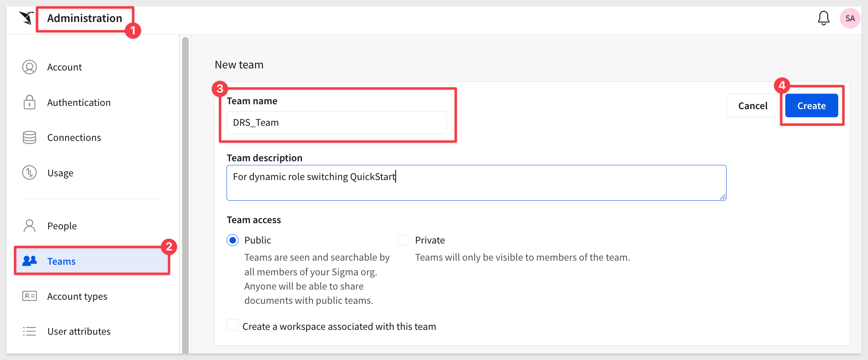Focus the Team description text area
The height and width of the screenshot is (360, 868).
pos(476,183)
